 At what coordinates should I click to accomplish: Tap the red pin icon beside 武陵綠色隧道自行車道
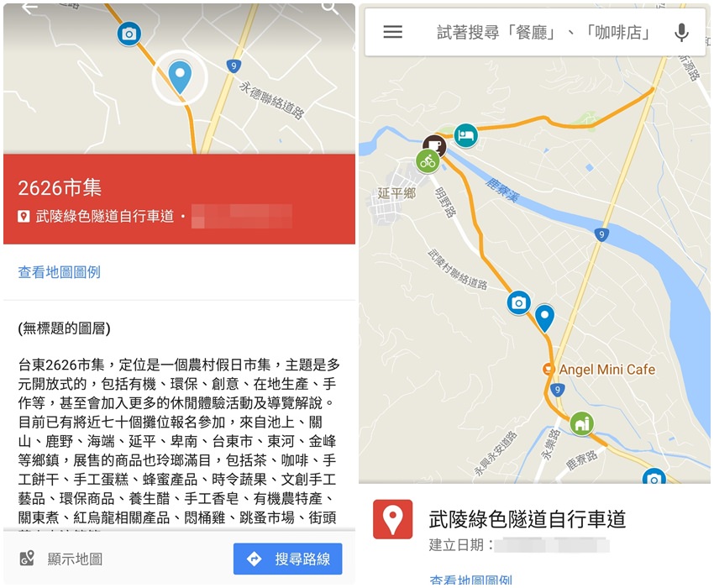392,519
